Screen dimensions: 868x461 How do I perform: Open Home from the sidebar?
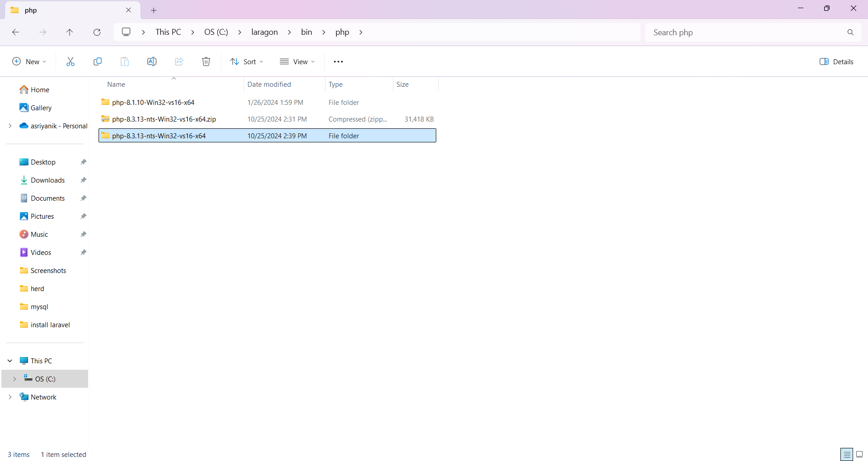(39, 89)
